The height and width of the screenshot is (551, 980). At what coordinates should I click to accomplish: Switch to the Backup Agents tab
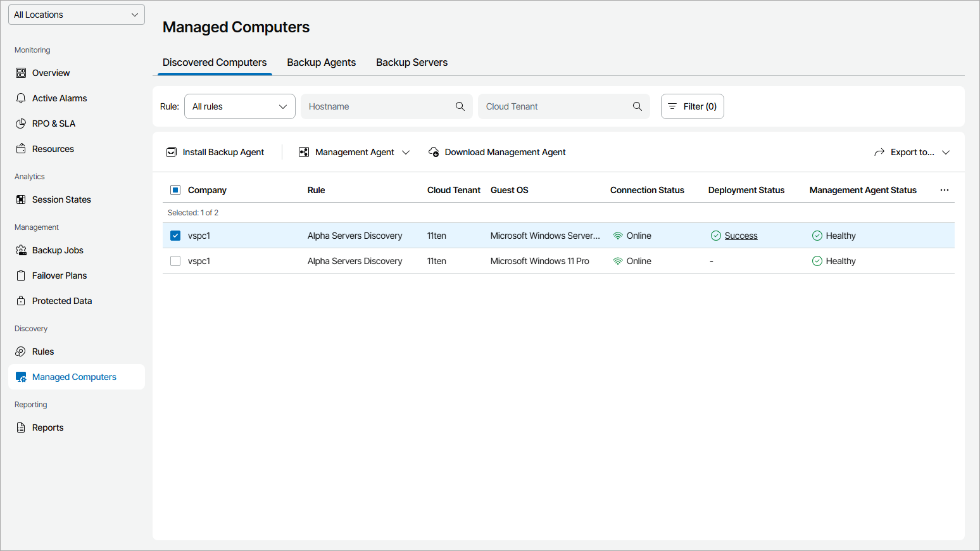(x=321, y=62)
